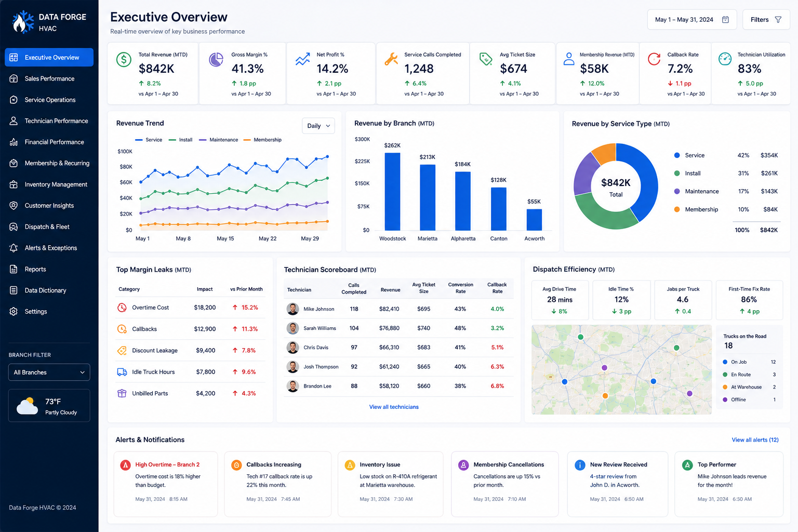Screen dimensions: 798x532
Task: Click the Alerts & Exceptions bell icon
Action: coord(14,248)
